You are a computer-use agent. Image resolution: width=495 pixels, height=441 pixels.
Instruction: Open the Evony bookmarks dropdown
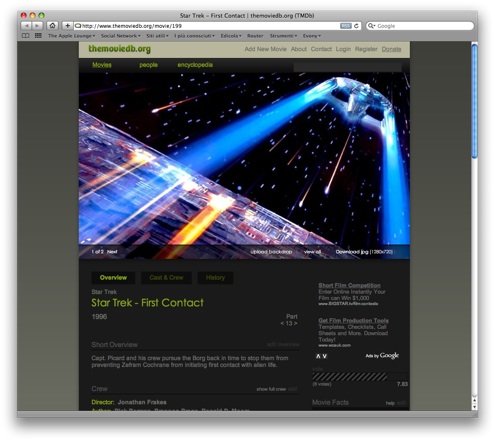tap(312, 36)
